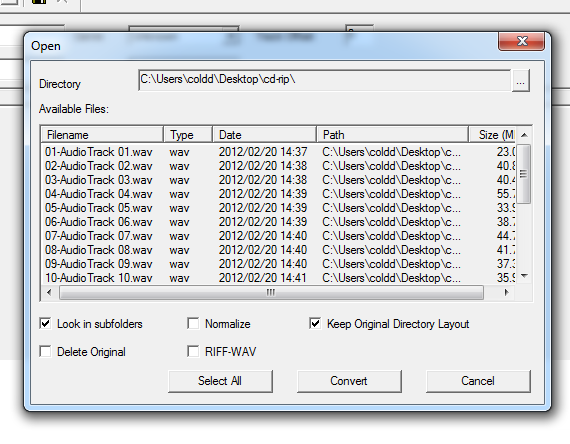
Task: Click the directory browse (...) button
Action: (521, 81)
